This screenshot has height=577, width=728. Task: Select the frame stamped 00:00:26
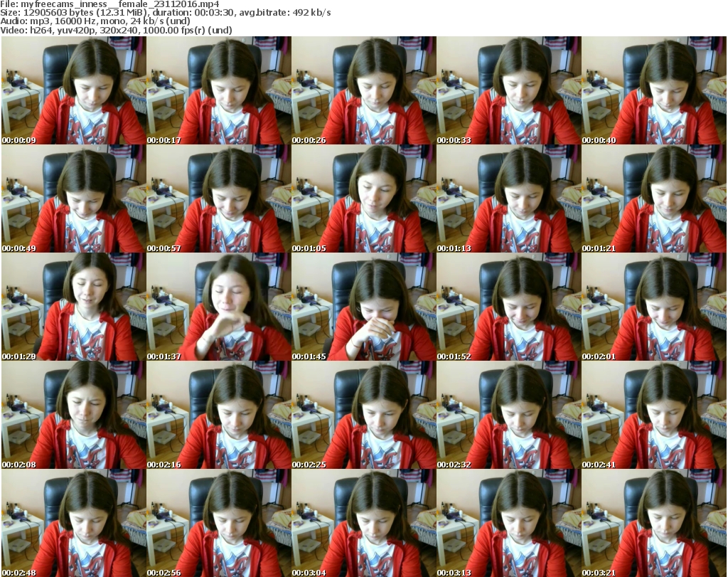click(363, 90)
